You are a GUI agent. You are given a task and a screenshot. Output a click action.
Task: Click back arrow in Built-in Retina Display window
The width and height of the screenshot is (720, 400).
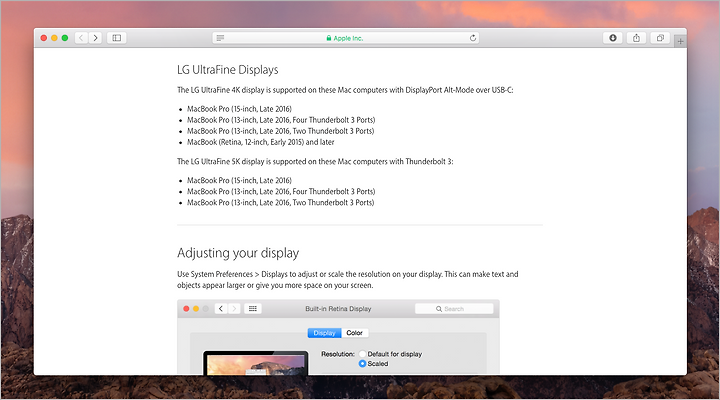point(221,309)
